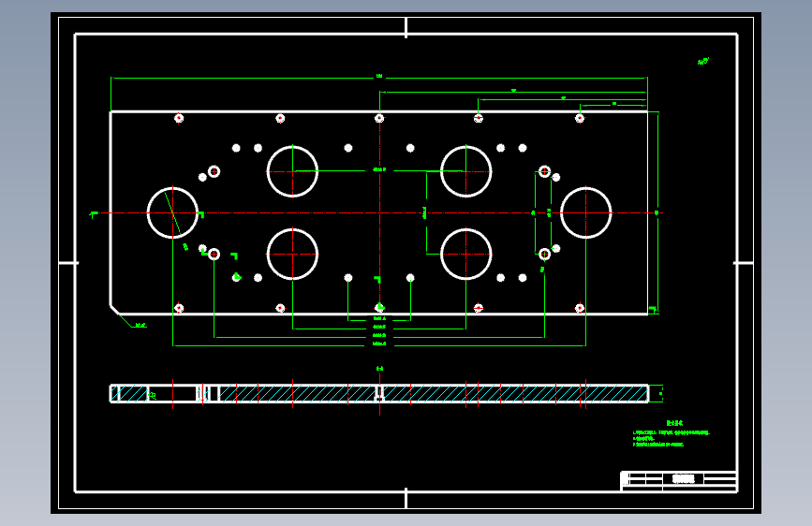Select the large circle at the plate's far left end
Image resolution: width=812 pixels, height=526 pixels.
[x=172, y=212]
